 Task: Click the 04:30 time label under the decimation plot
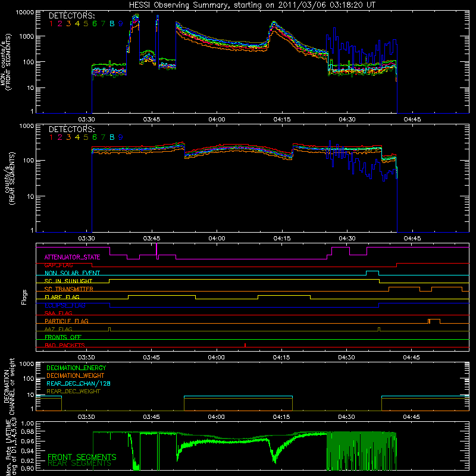(x=346, y=417)
